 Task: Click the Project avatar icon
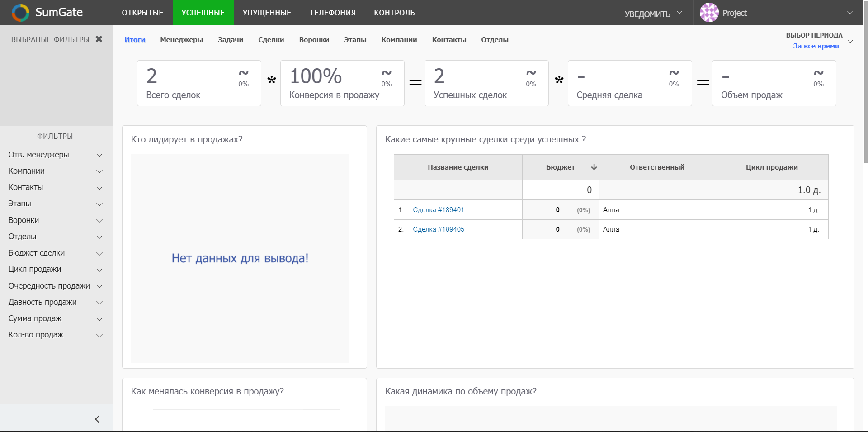pyautogui.click(x=709, y=13)
